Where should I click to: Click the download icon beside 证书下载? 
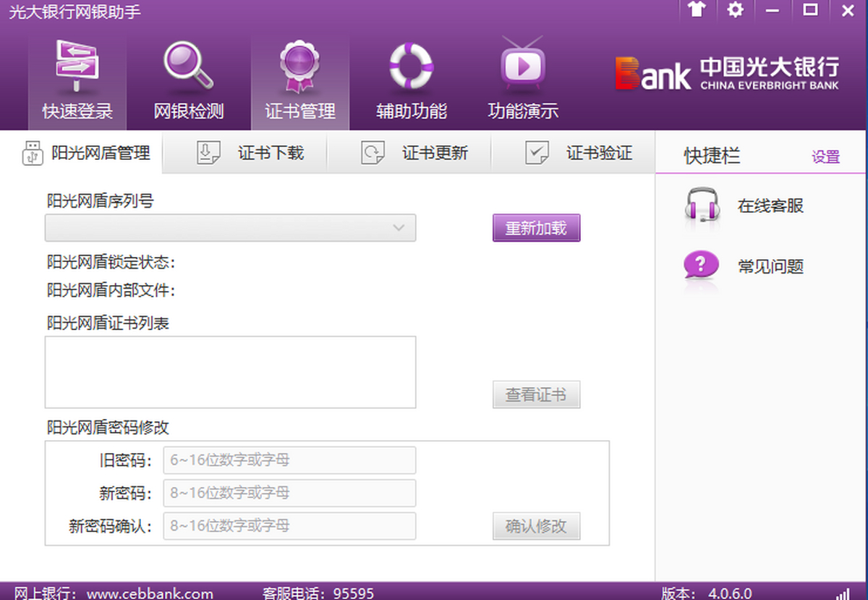208,153
